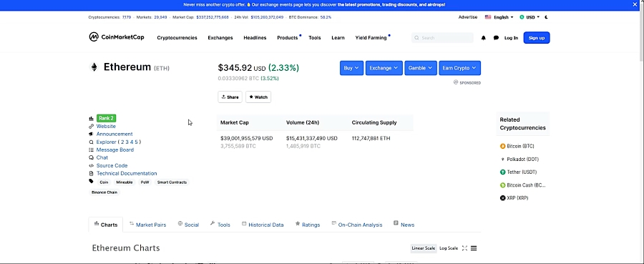
Task: Select Linear Scale toggle
Action: [424, 248]
